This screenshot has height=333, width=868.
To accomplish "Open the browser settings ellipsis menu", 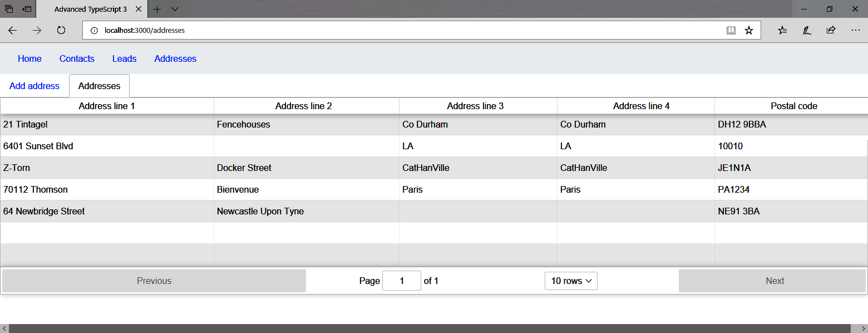I will [855, 31].
